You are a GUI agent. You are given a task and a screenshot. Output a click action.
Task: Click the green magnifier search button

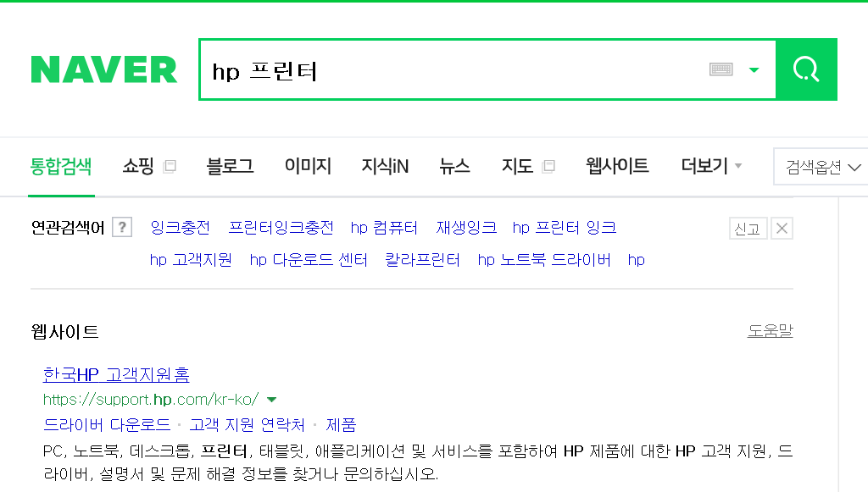tap(807, 69)
